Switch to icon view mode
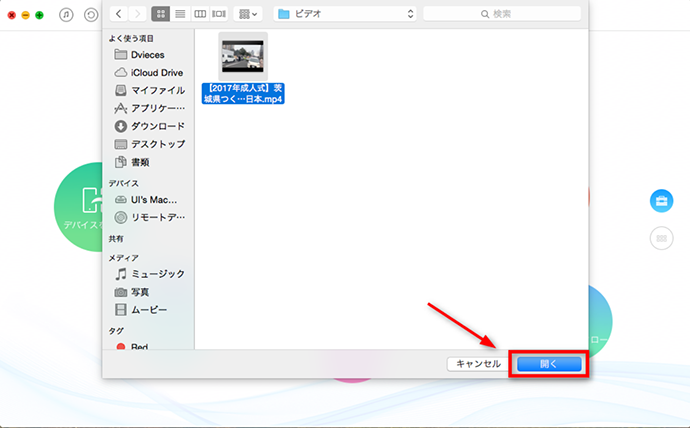This screenshot has height=428, width=690. click(160, 14)
